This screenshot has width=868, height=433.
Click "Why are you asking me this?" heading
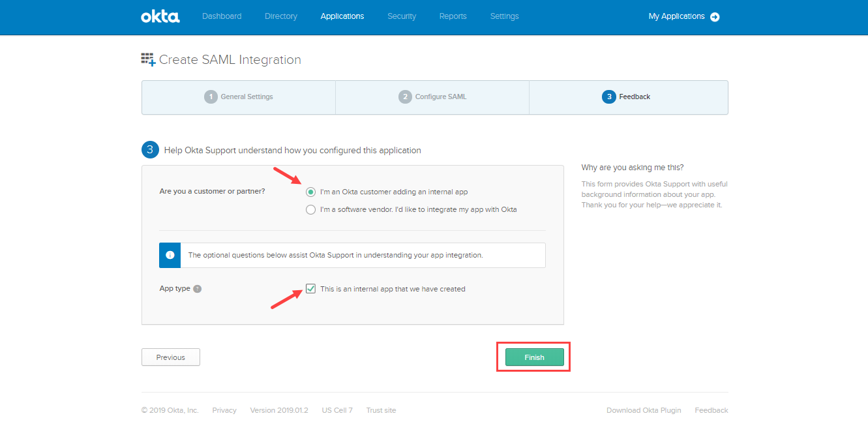click(x=633, y=168)
